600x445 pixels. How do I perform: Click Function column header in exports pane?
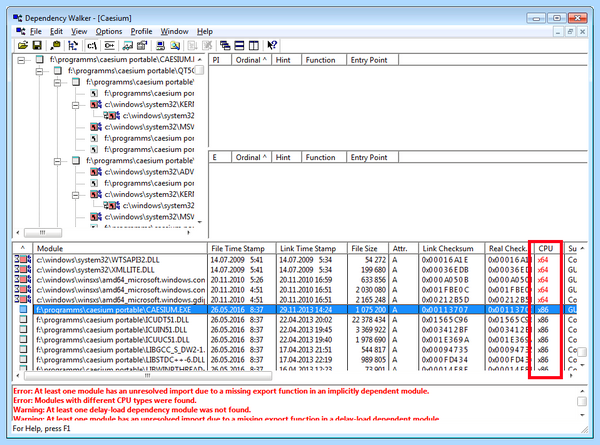click(324, 157)
